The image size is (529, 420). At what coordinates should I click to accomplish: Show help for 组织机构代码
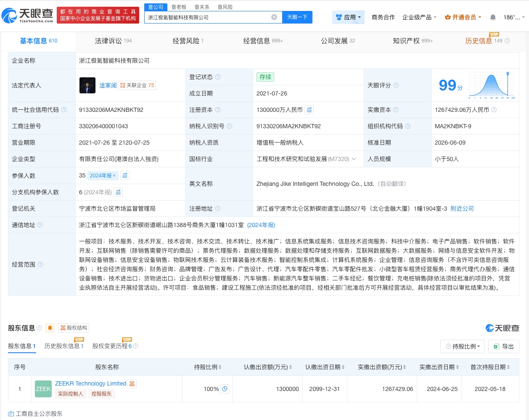[x=408, y=126]
